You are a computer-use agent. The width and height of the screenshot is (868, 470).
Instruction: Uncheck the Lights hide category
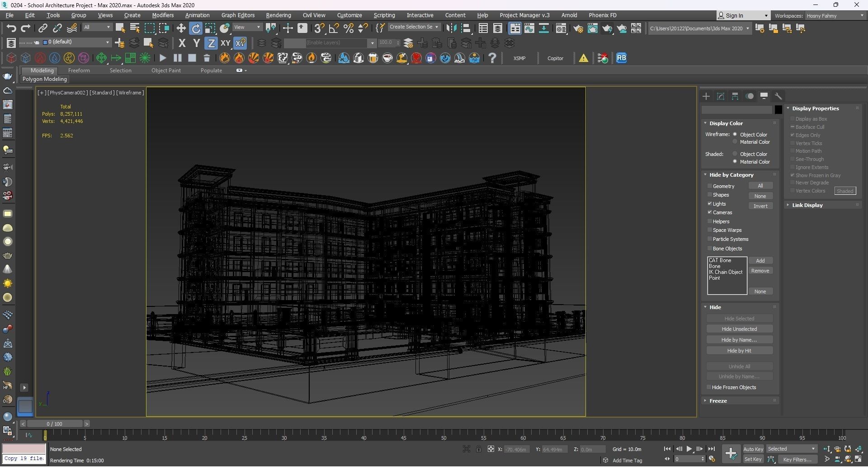coord(710,204)
